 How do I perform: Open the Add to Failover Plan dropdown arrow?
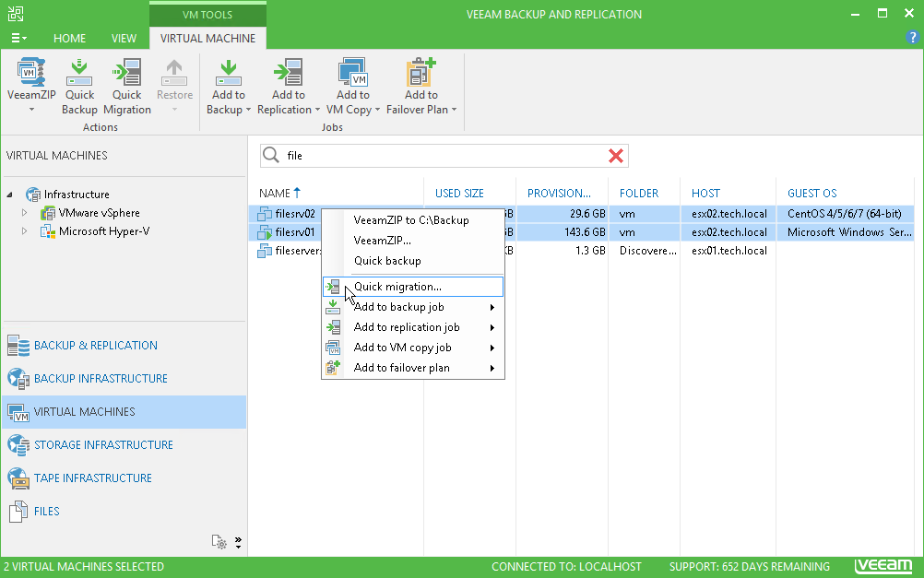pos(454,110)
